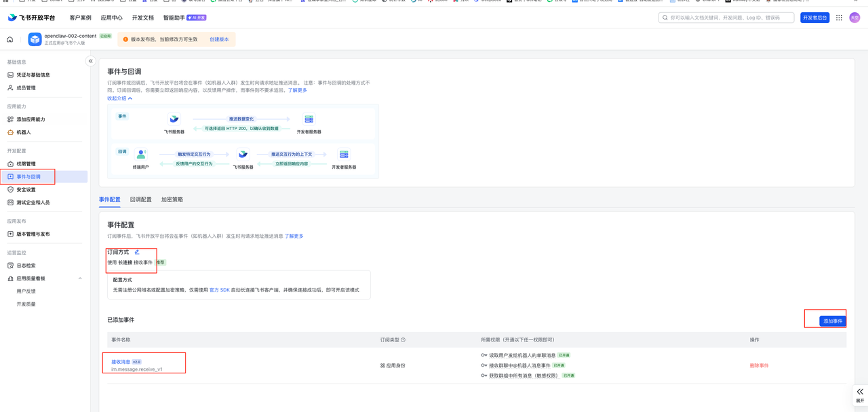Collapse the 应用质量看板 sidebar group
Screen dimensions: 868x412
pos(80,279)
